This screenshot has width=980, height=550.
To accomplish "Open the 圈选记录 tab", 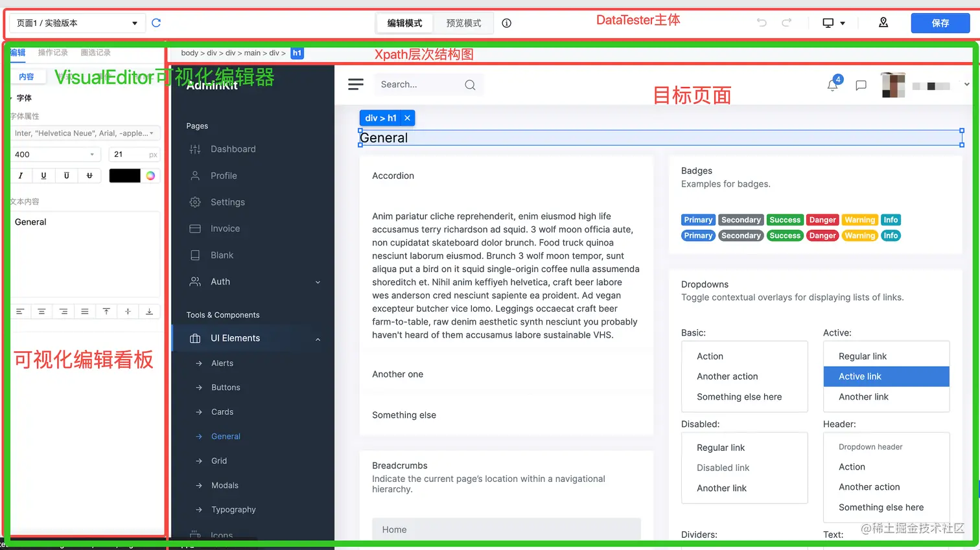I will pyautogui.click(x=95, y=52).
